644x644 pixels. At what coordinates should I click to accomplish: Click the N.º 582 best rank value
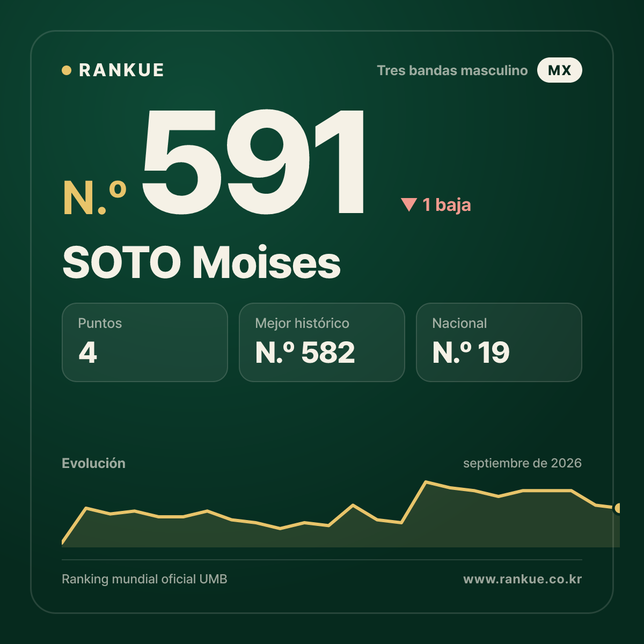pos(305,353)
